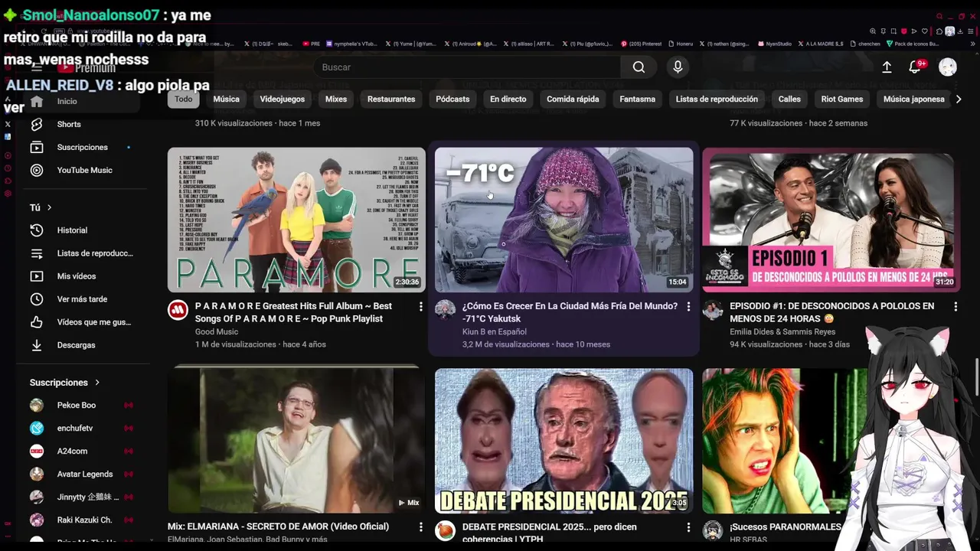Activate voice search microphone
The width and height of the screenshot is (980, 551).
click(x=678, y=67)
